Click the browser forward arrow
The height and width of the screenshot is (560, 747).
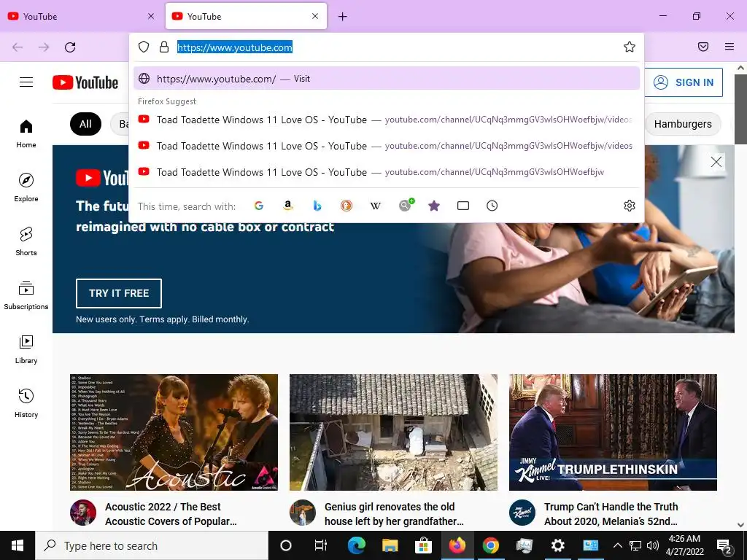tap(44, 47)
